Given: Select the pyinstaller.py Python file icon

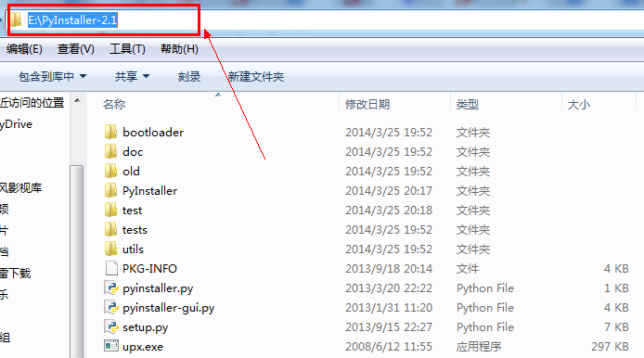Looking at the screenshot, I should coord(111,288).
